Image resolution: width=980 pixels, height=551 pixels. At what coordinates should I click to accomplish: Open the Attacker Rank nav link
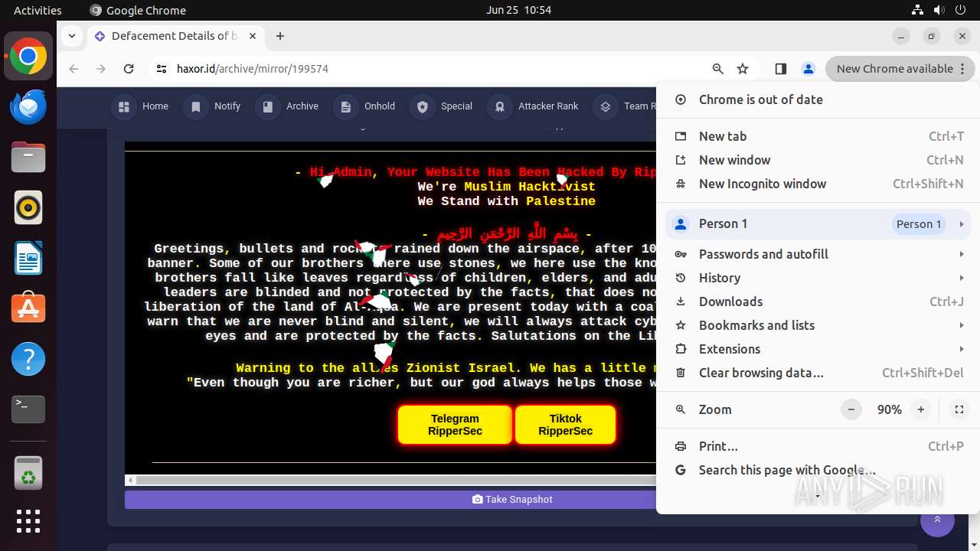534,106
